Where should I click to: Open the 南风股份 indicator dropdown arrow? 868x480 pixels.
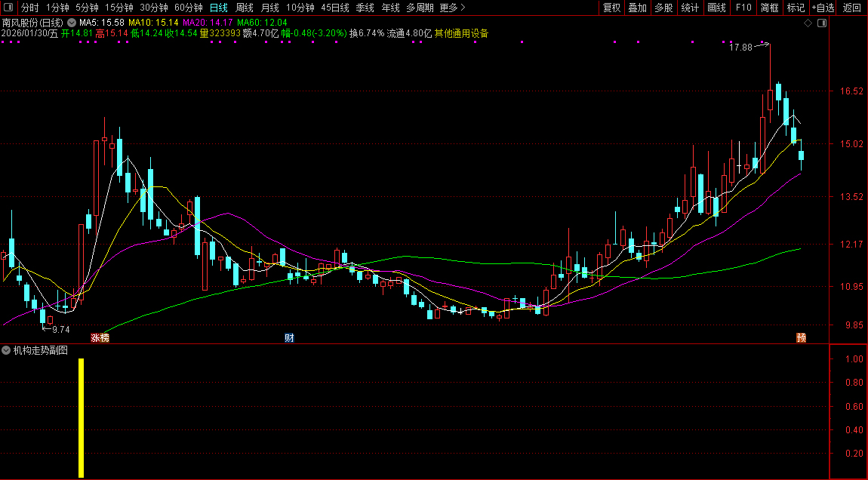(x=72, y=23)
